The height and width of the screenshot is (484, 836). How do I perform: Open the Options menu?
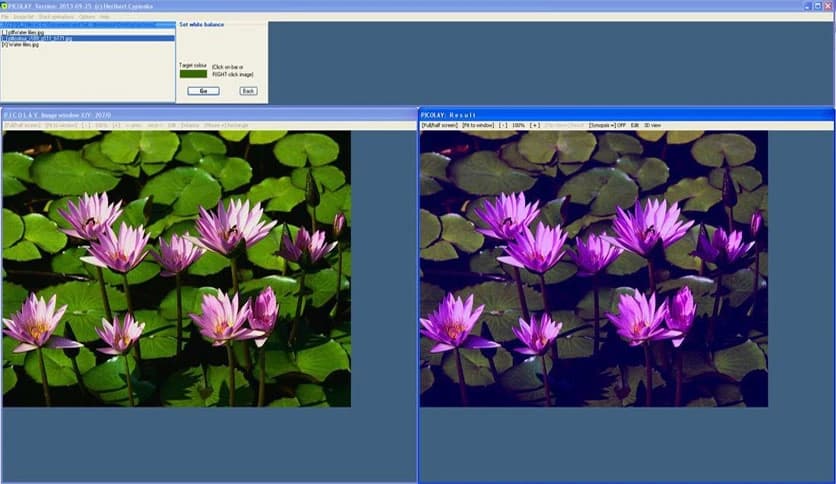pos(87,17)
